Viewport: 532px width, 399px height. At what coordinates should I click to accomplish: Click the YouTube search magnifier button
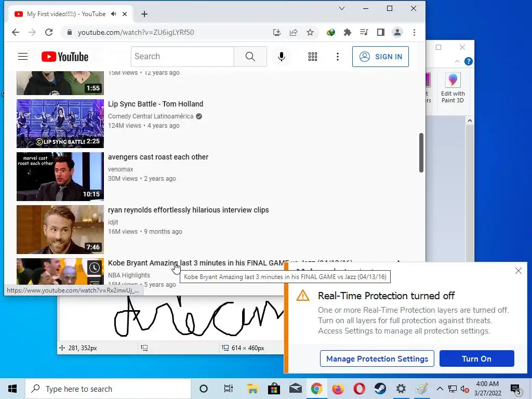(250, 56)
